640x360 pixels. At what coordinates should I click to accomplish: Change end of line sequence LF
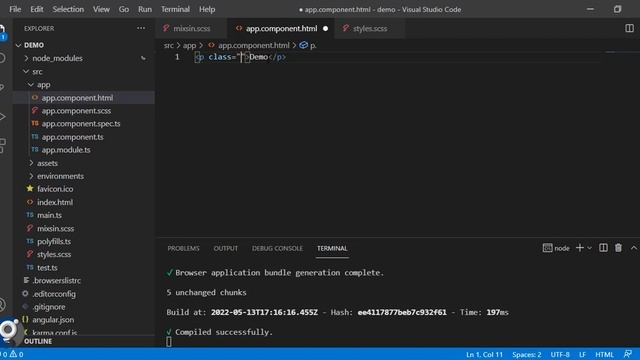[582, 354]
